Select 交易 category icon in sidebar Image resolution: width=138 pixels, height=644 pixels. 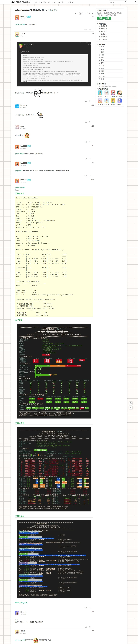pyautogui.click(x=100, y=58)
